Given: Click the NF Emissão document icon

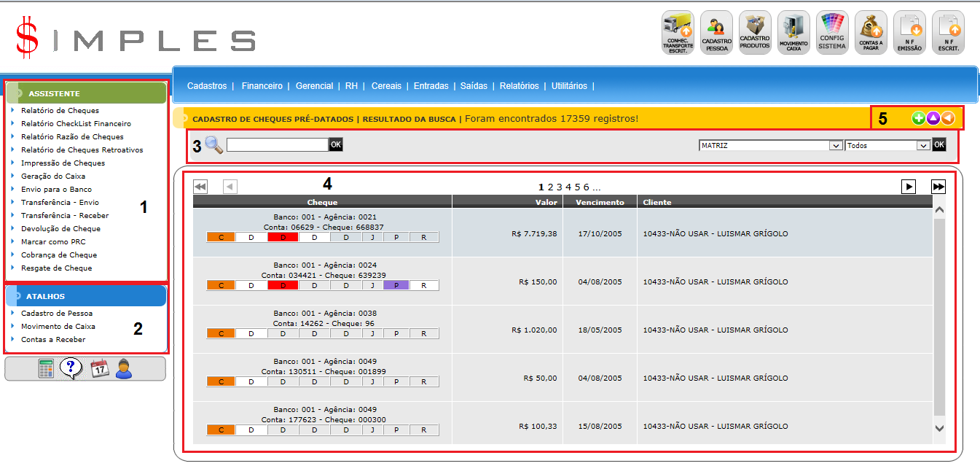Looking at the screenshot, I should [909, 32].
